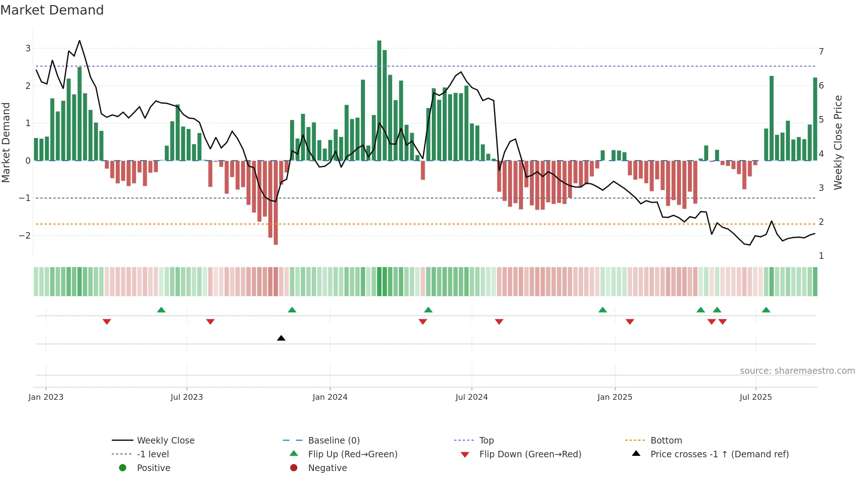This screenshot has height=488, width=868.
Task: Click the flip-down marker near Aug 2023
Action: point(210,322)
